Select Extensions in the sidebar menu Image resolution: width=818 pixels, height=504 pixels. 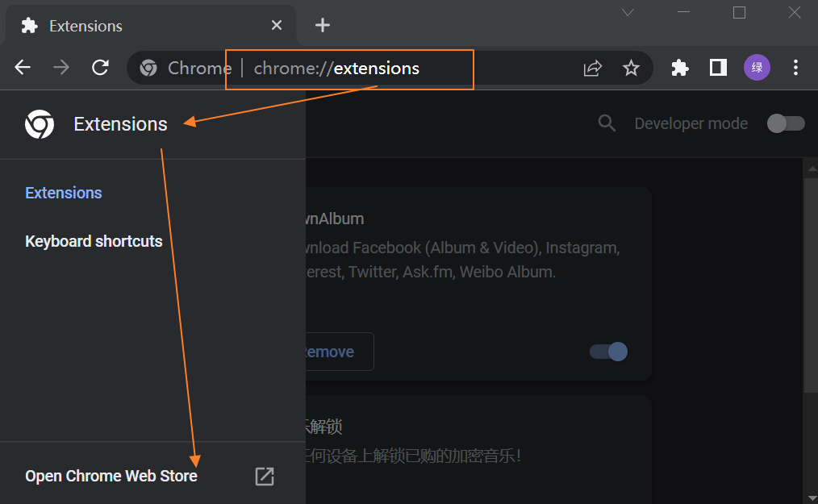[64, 193]
